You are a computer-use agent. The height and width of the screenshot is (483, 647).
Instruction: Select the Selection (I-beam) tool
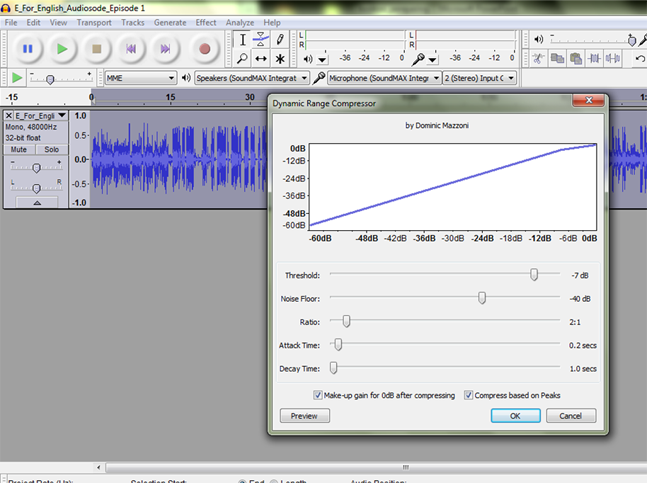(x=242, y=40)
